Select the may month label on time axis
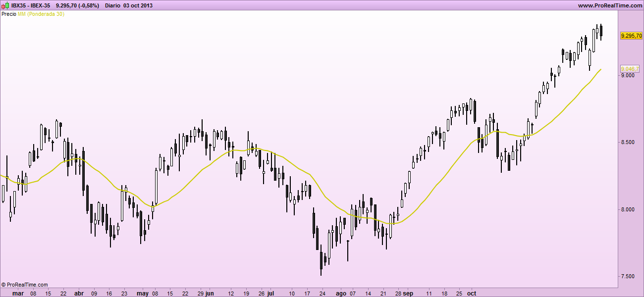The height and width of the screenshot is (297, 644). tap(143, 293)
